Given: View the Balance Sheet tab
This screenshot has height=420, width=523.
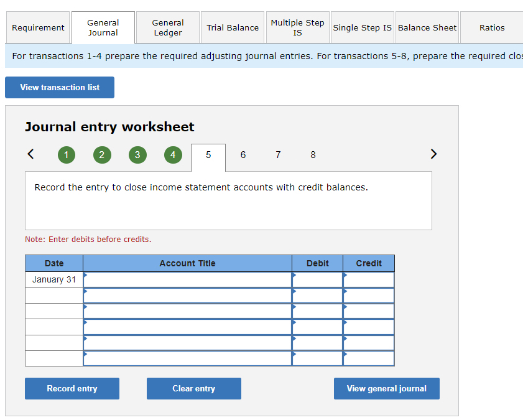Looking at the screenshot, I should (x=427, y=27).
